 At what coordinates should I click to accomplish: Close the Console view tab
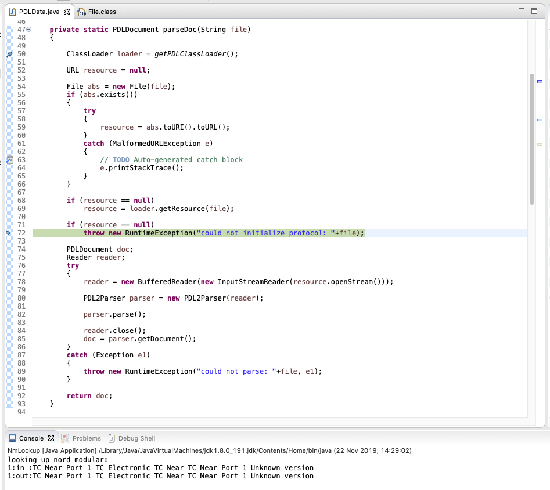click(x=51, y=438)
